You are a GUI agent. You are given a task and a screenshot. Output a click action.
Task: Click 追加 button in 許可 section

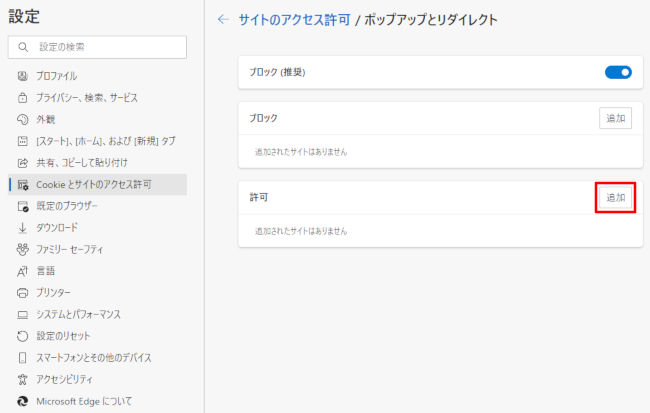[615, 198]
